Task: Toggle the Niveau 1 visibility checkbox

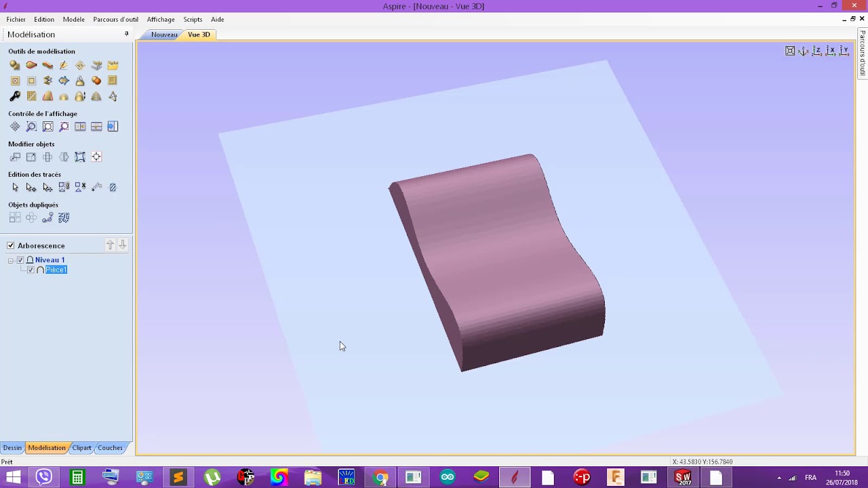Action: [20, 260]
